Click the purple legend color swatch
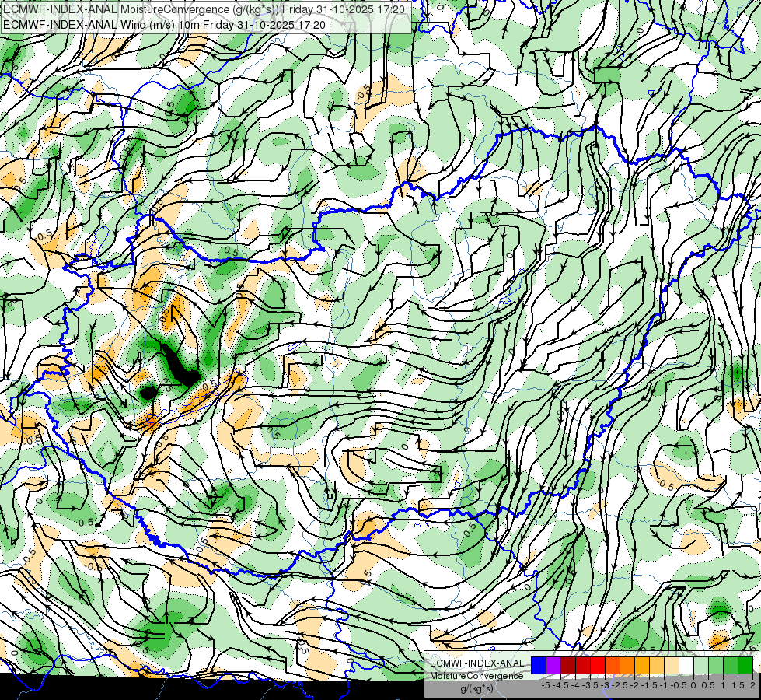 (x=553, y=665)
